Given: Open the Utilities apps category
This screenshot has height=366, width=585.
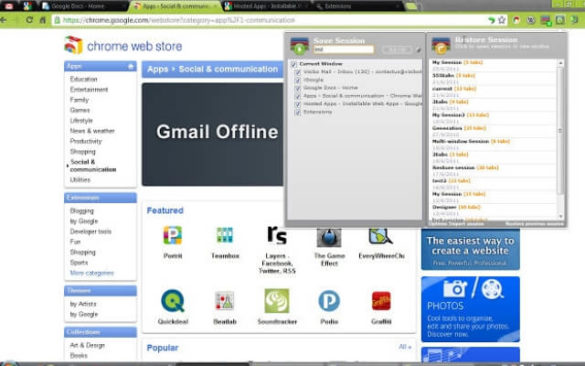Looking at the screenshot, I should tap(80, 180).
